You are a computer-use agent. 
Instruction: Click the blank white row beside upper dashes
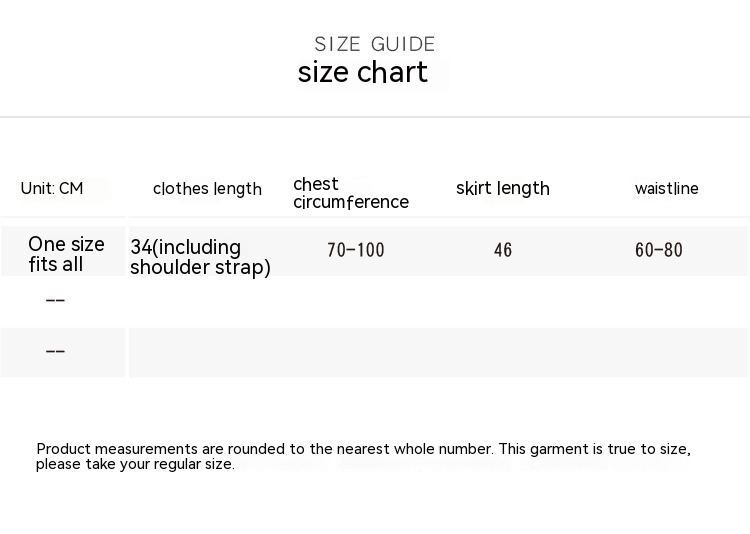[438, 301]
